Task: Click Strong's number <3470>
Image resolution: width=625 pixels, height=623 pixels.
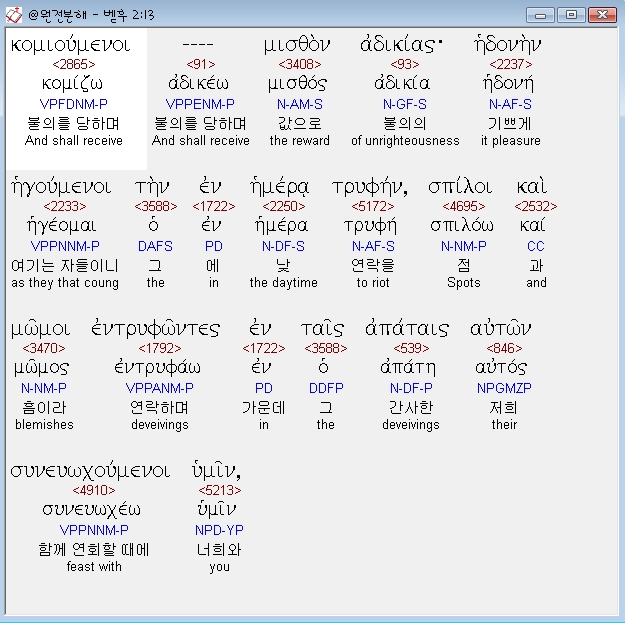Action: coord(44,348)
